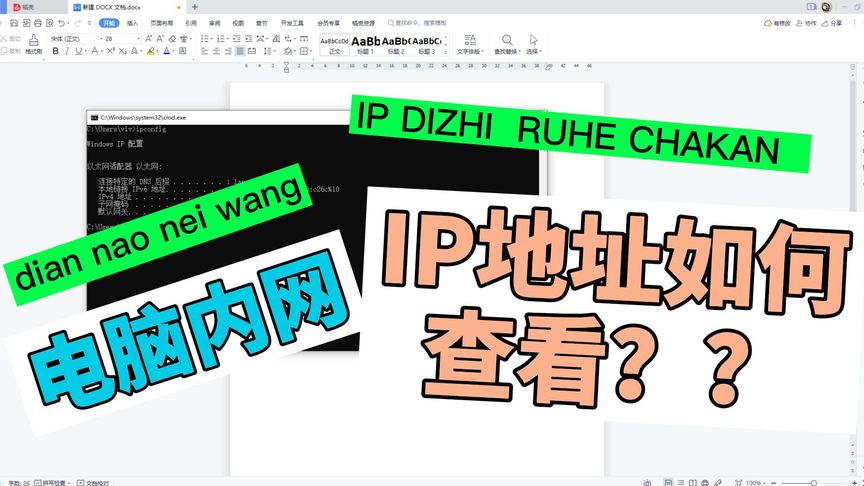Open Print Preview from quick toolbar
This screenshot has width=864, height=486.
click(x=50, y=23)
